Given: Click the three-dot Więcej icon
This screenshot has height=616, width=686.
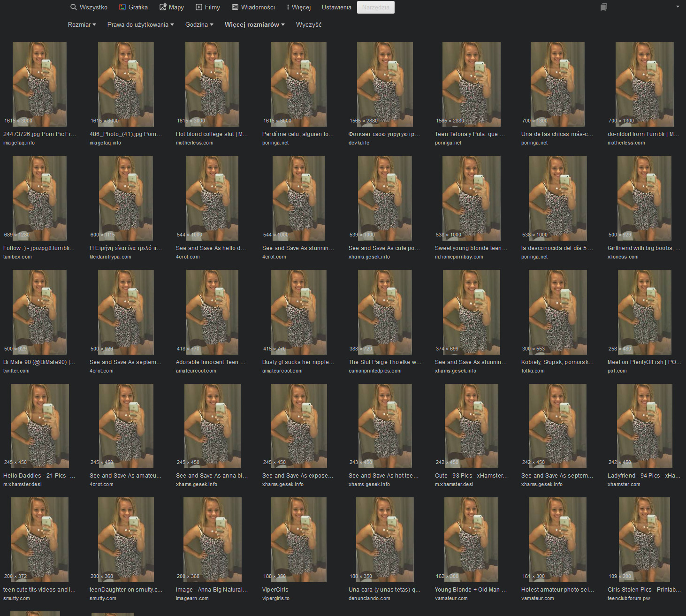Looking at the screenshot, I should pyautogui.click(x=288, y=7).
